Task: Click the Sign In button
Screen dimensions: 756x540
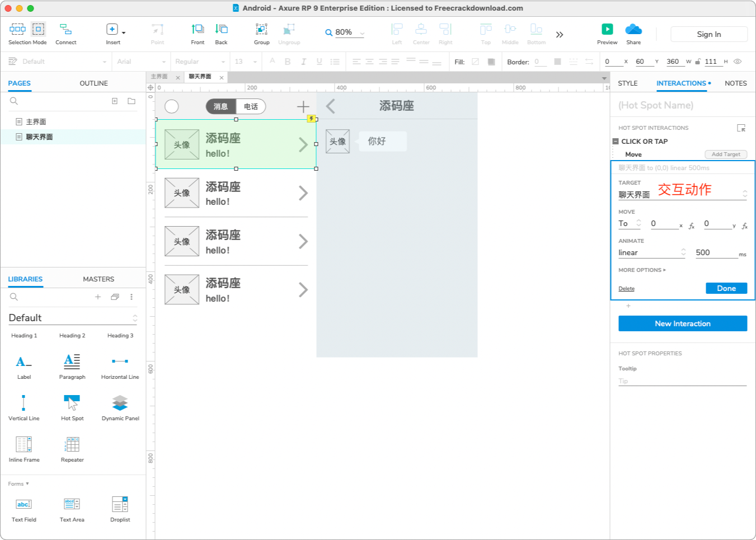Action: [709, 34]
